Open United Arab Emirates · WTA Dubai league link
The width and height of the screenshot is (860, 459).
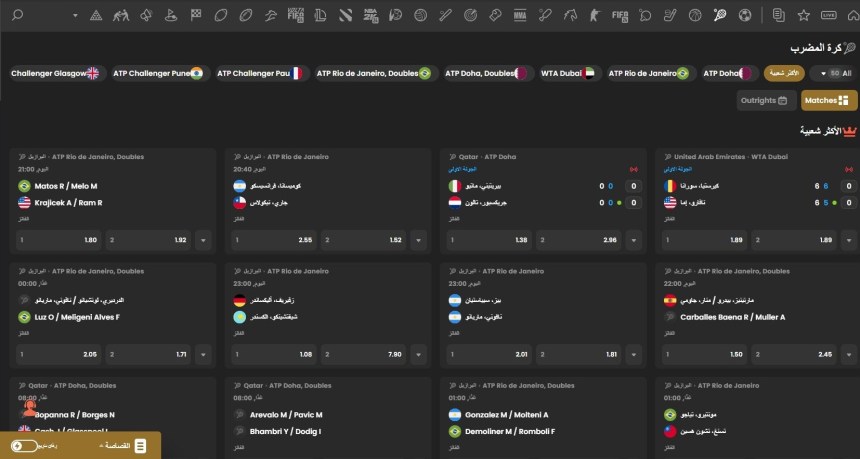click(731, 157)
